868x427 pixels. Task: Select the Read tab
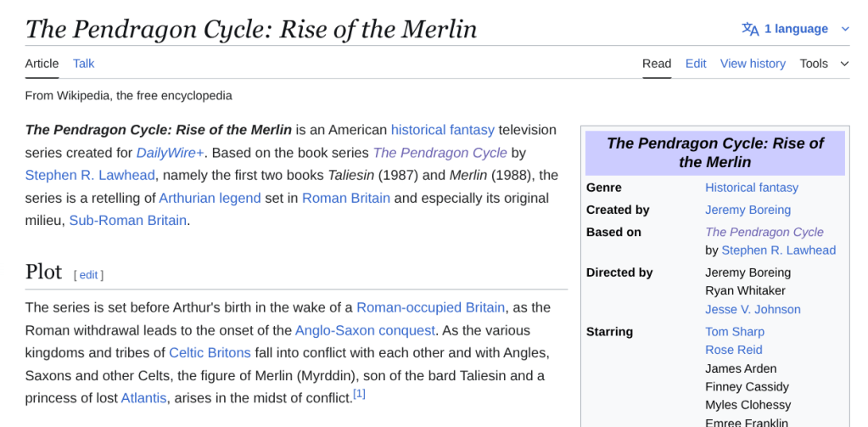coord(657,64)
